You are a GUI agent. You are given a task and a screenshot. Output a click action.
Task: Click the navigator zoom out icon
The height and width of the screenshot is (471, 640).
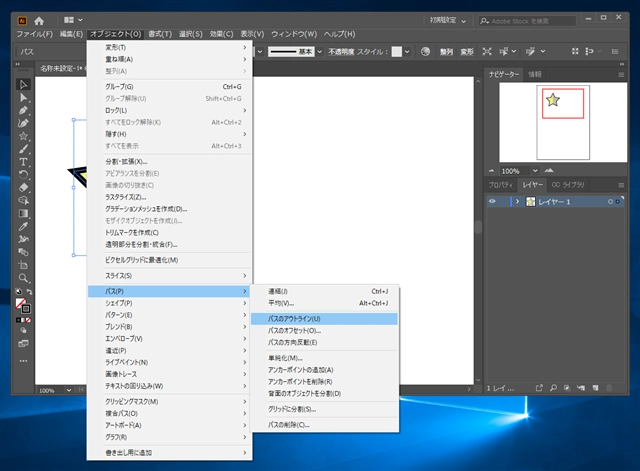click(491, 171)
